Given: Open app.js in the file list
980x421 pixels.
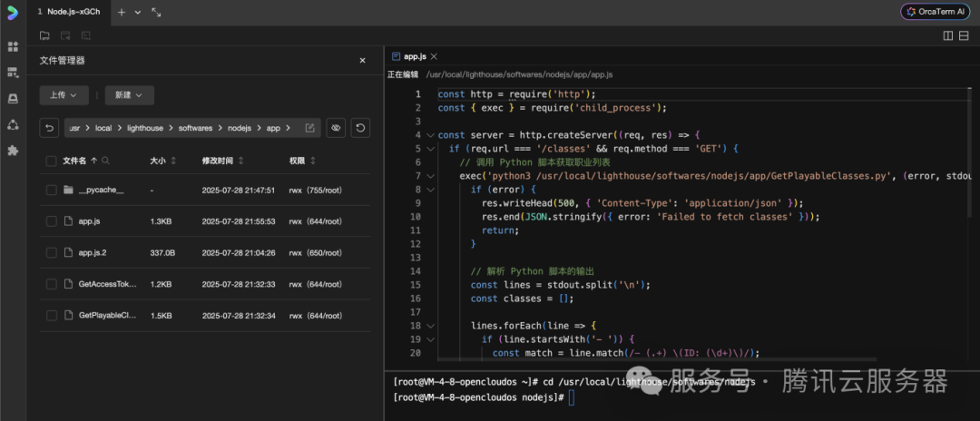Looking at the screenshot, I should (89, 221).
